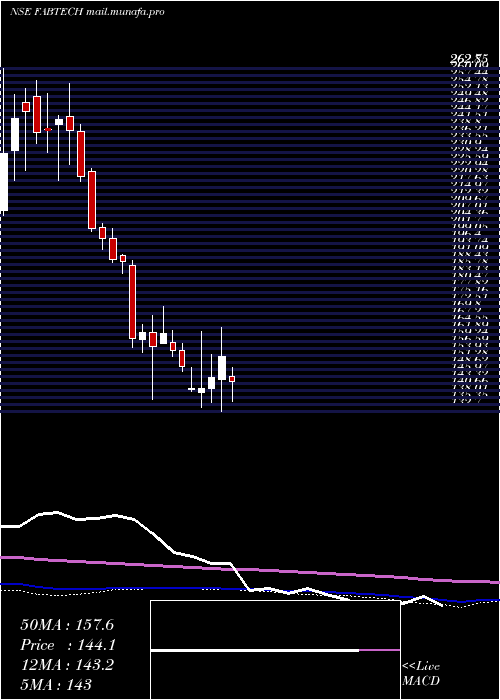The width and height of the screenshot is (500, 700).
Task: Select the 5MA : 143 value
Action: tap(56, 684)
